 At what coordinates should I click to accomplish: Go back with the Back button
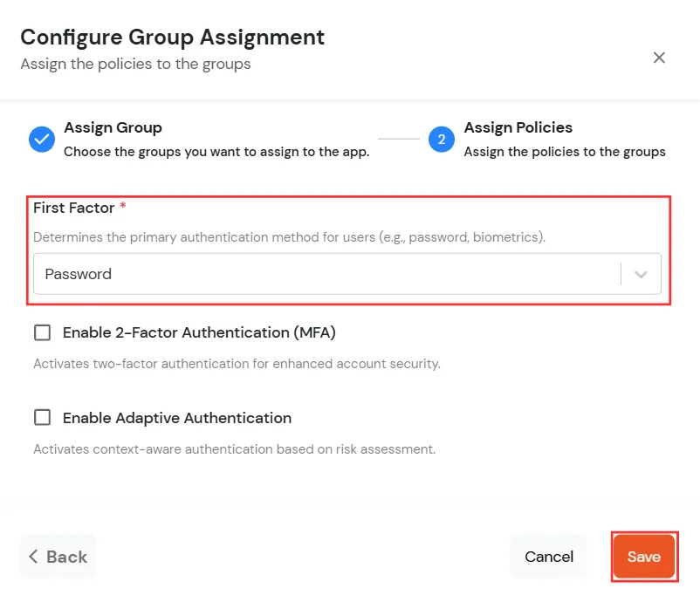[58, 557]
